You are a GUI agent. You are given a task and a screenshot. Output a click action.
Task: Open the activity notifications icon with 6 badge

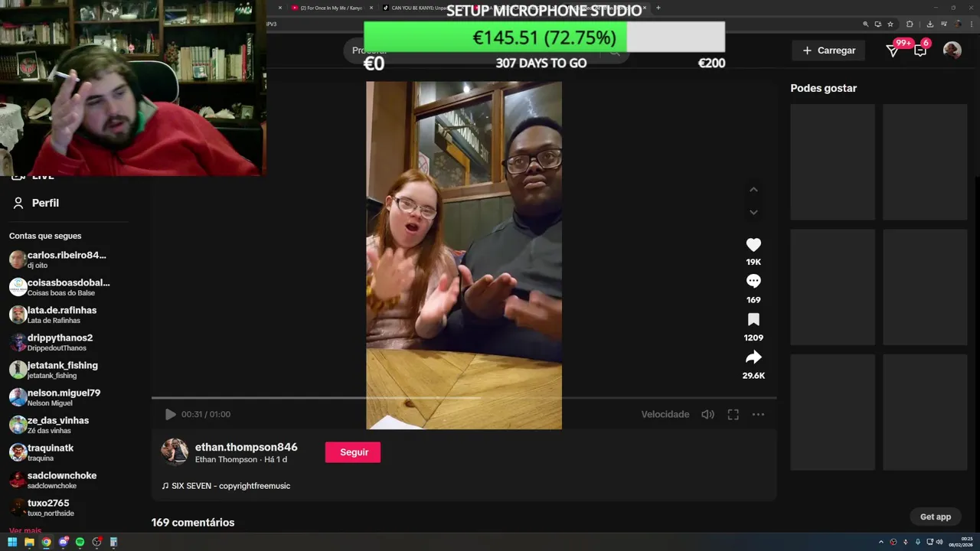(920, 51)
